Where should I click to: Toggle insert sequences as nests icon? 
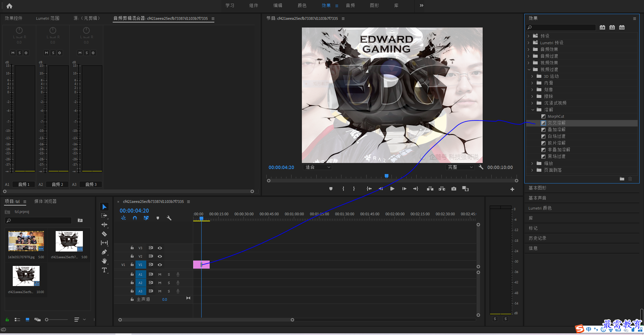coord(123,218)
